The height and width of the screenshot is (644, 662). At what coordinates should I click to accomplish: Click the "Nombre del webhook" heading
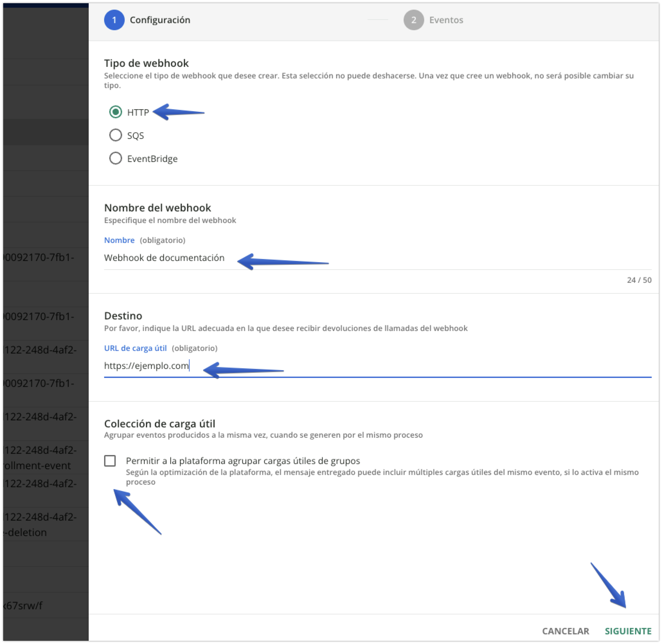tap(157, 208)
